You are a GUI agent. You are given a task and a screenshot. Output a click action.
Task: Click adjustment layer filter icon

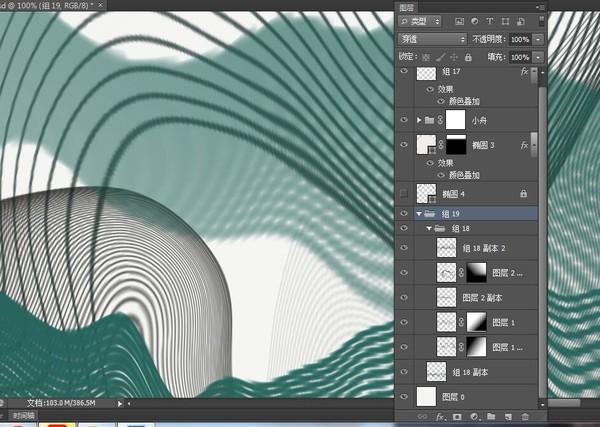pyautogui.click(x=474, y=21)
